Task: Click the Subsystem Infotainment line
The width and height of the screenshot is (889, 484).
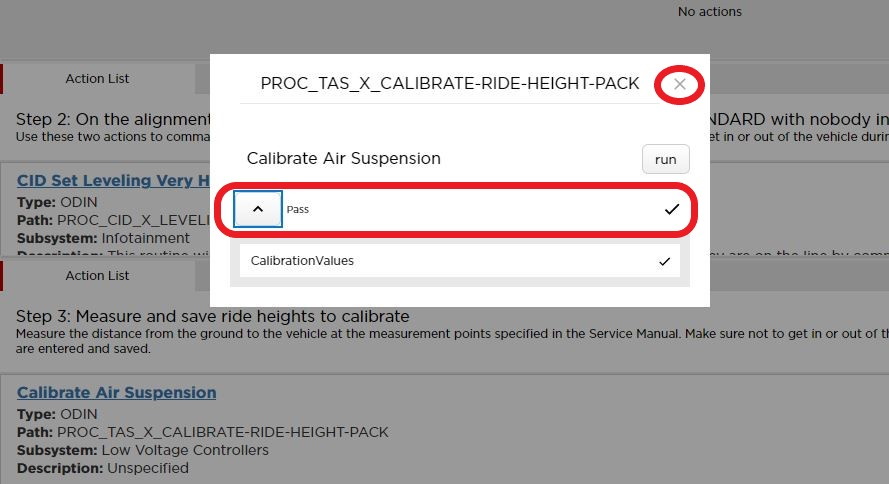Action: 103,238
